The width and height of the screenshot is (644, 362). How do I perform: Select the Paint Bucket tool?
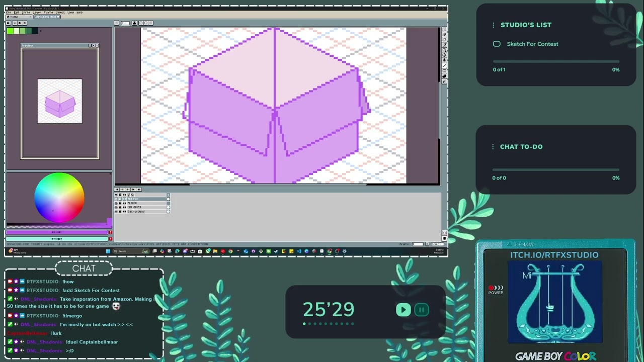click(444, 60)
